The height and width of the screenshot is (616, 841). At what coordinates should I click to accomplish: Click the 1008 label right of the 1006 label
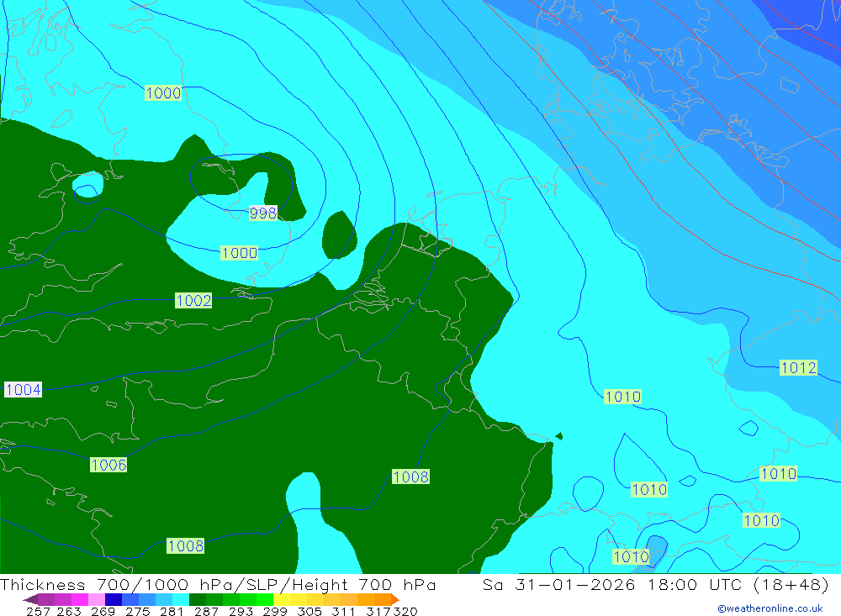point(411,476)
